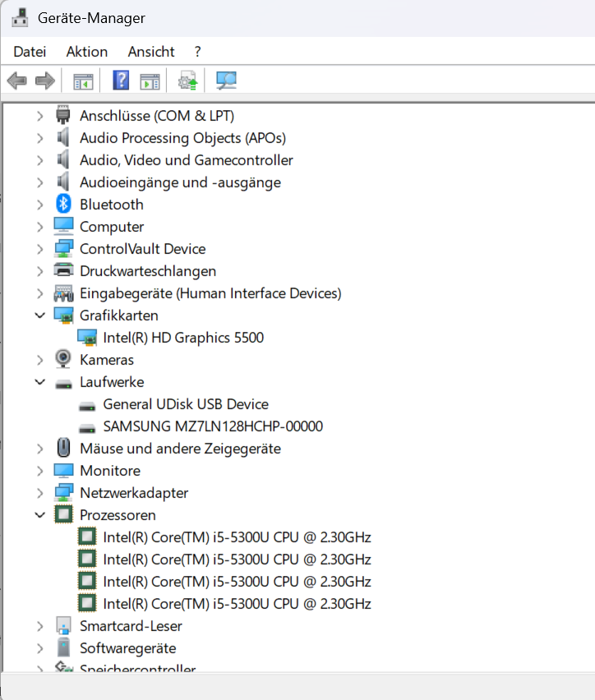Collapse the Laufwerke category
This screenshot has width=595, height=700.
39,382
